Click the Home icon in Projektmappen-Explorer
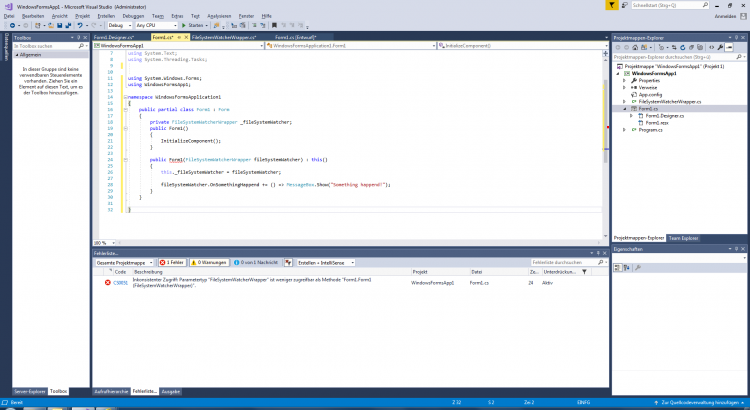 [635, 47]
